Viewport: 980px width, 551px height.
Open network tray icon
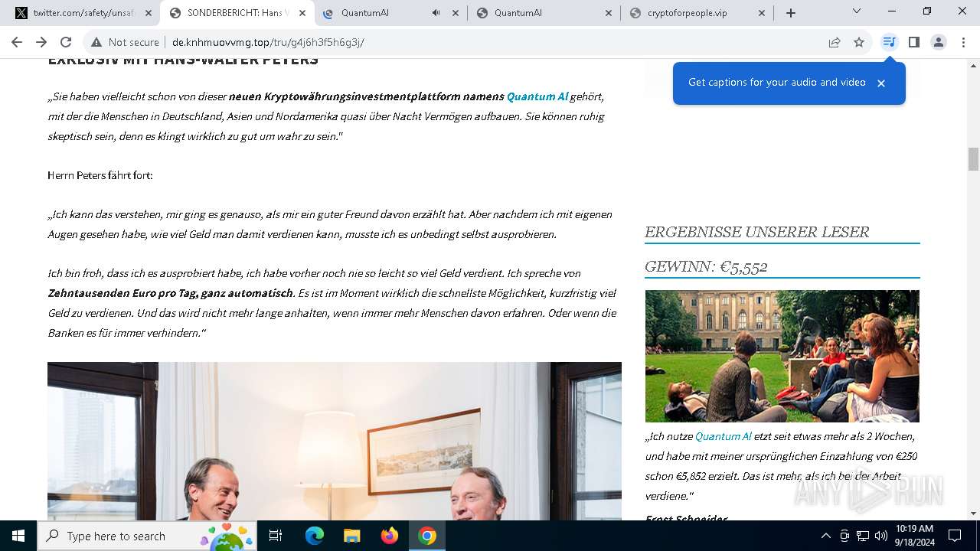863,536
